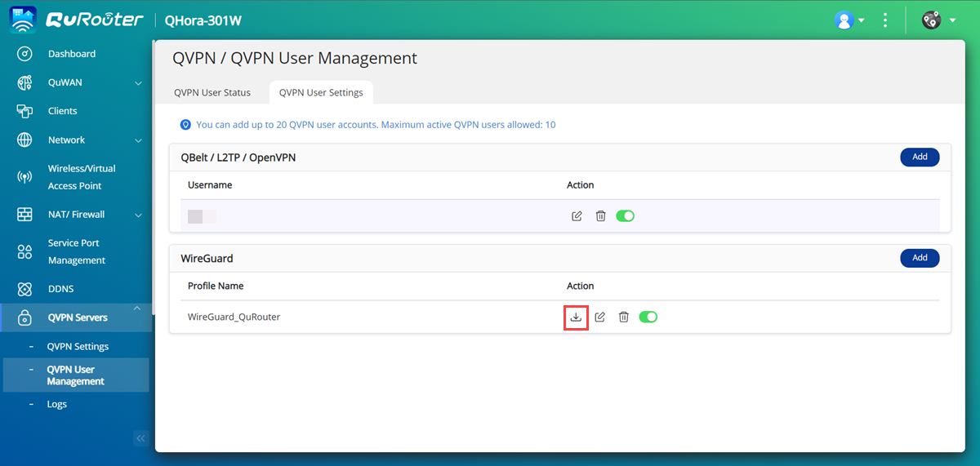
Task: Expand the NAT/Firewall menu chevron
Action: tap(138, 215)
